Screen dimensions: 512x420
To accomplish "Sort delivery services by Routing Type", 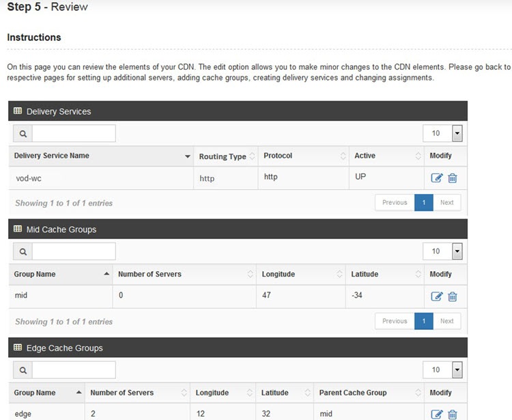I will [x=226, y=156].
